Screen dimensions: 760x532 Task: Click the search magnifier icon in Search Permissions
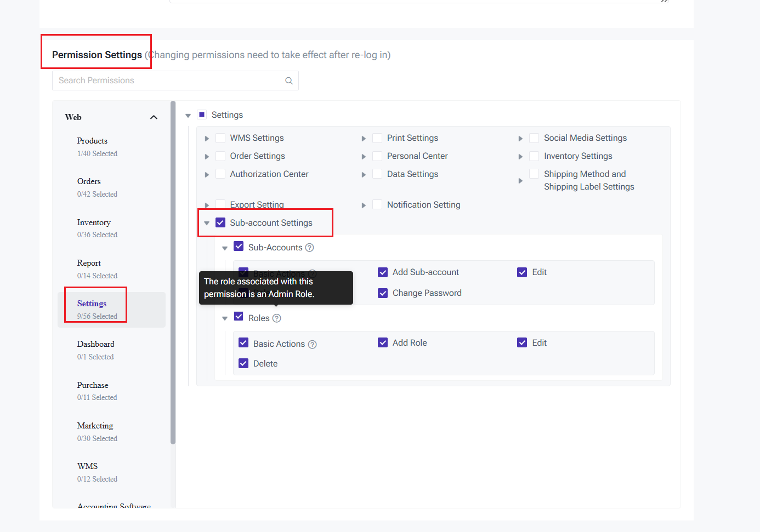tap(289, 81)
